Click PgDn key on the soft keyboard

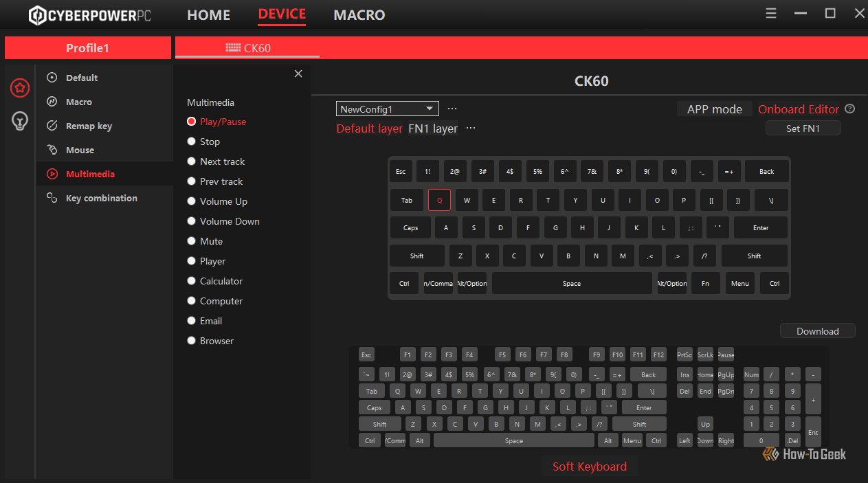(726, 392)
